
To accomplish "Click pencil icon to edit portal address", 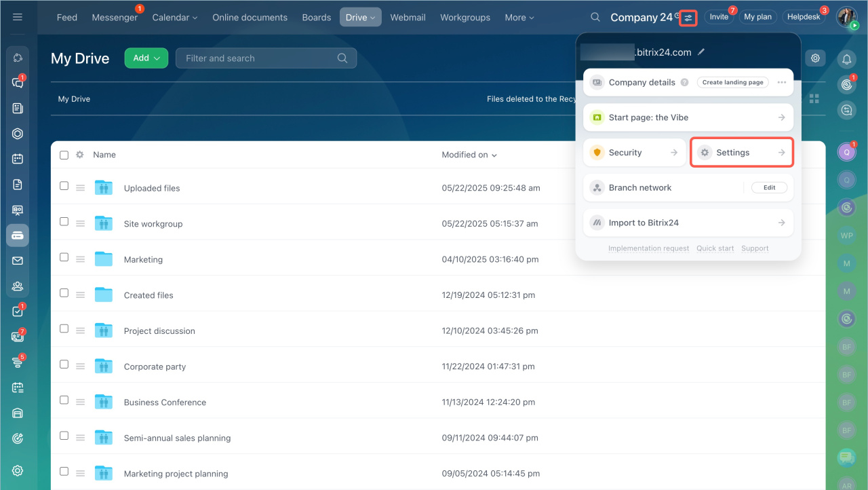I will [701, 52].
